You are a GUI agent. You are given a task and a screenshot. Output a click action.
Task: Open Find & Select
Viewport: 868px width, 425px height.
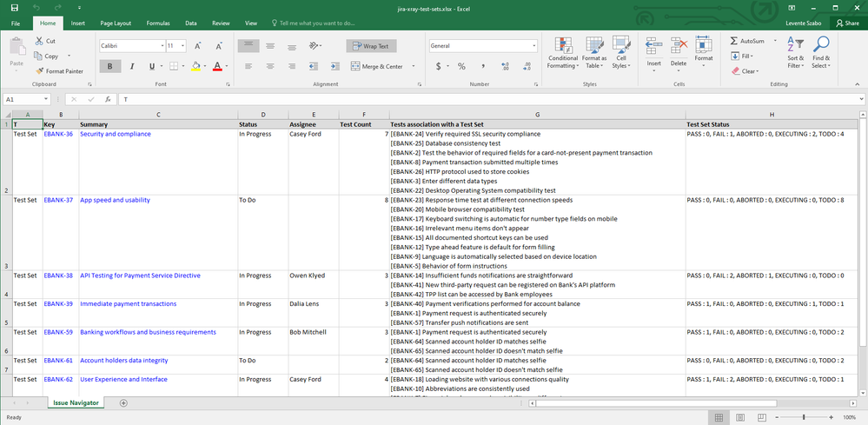click(x=821, y=53)
